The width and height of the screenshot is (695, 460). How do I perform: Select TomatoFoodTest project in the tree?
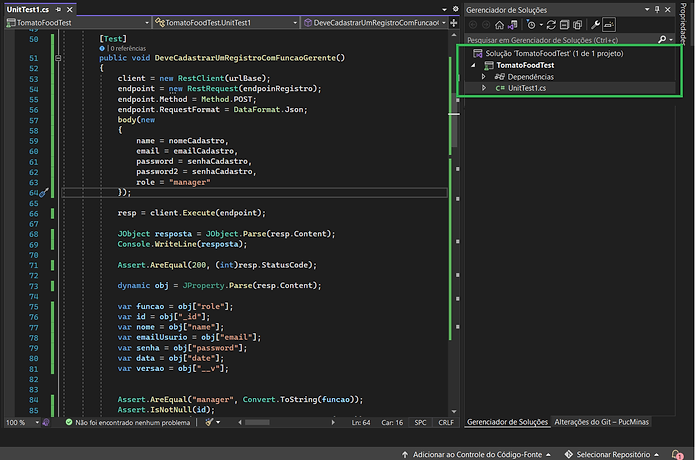(x=525, y=65)
